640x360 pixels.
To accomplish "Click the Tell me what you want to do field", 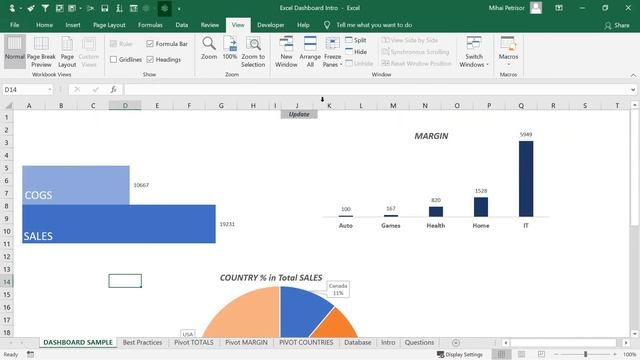I will click(x=374, y=25).
